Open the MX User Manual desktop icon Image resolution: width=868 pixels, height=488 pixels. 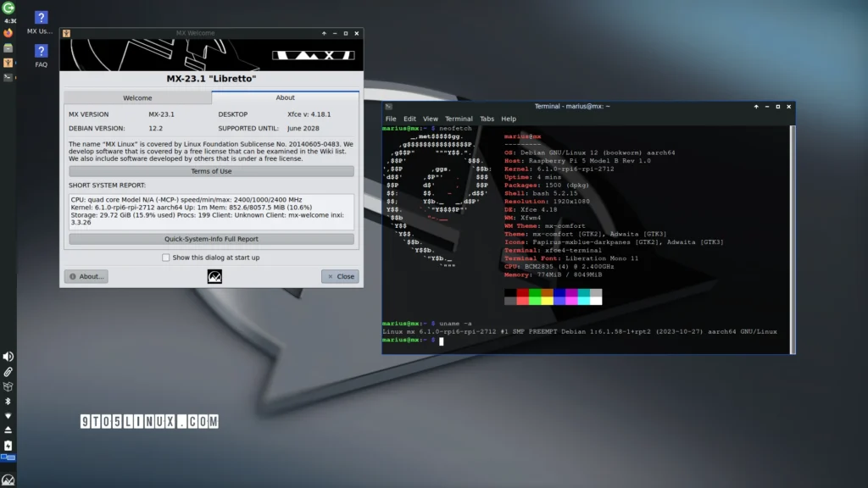(x=41, y=23)
